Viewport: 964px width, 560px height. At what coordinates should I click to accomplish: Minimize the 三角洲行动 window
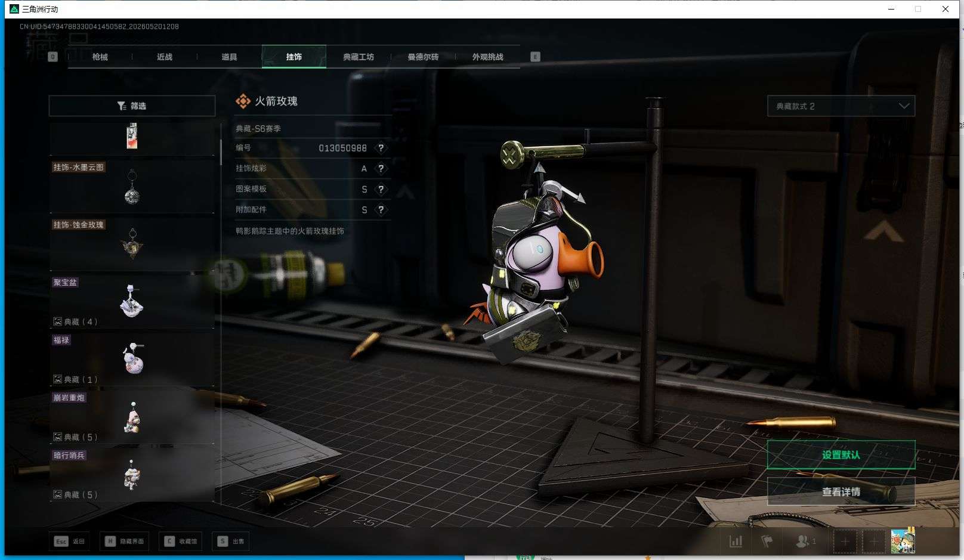(x=891, y=9)
